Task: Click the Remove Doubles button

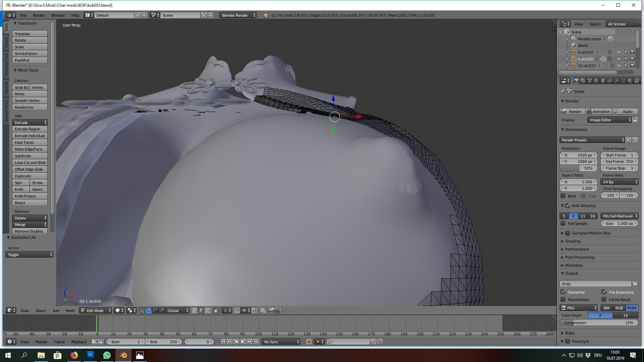Action: 30,231
